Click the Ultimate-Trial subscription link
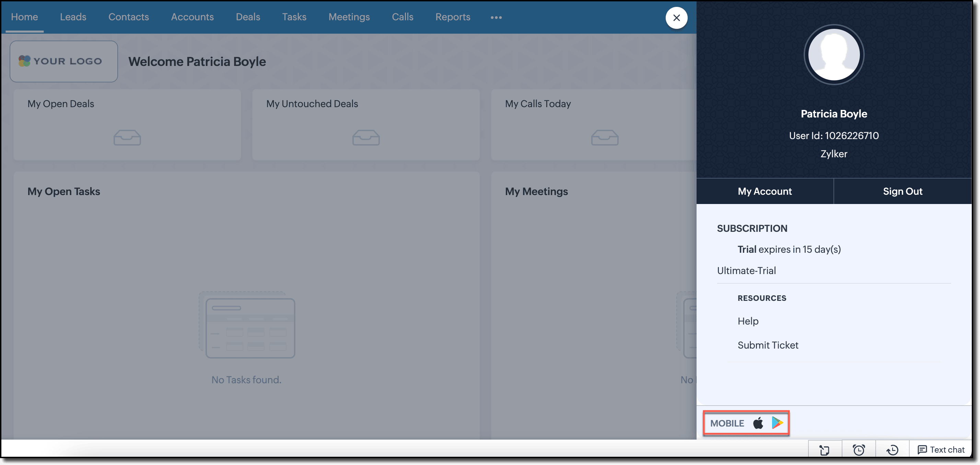980x465 pixels. tap(746, 270)
